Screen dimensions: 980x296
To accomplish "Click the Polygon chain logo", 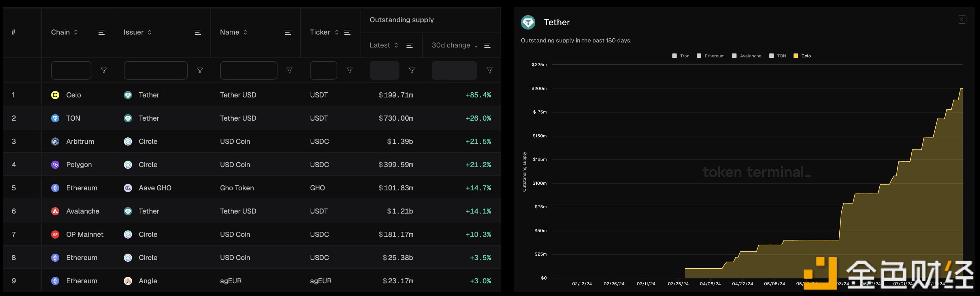I will tap(55, 164).
